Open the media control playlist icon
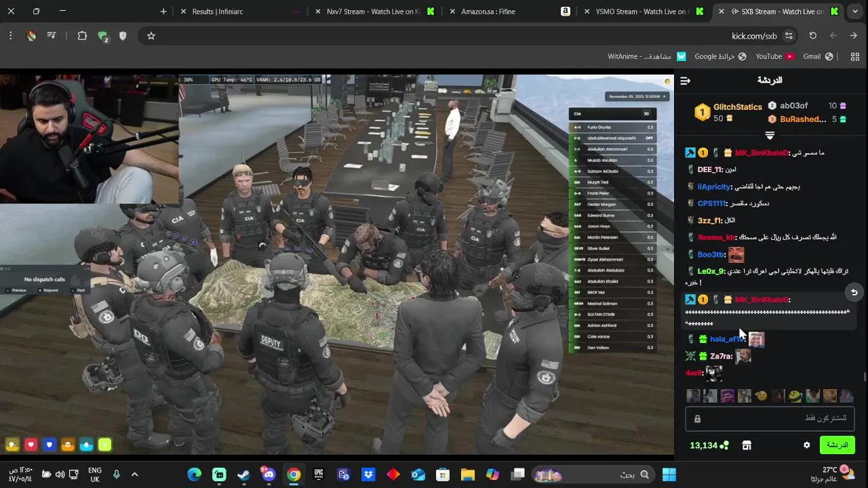The image size is (868, 488). click(x=52, y=36)
